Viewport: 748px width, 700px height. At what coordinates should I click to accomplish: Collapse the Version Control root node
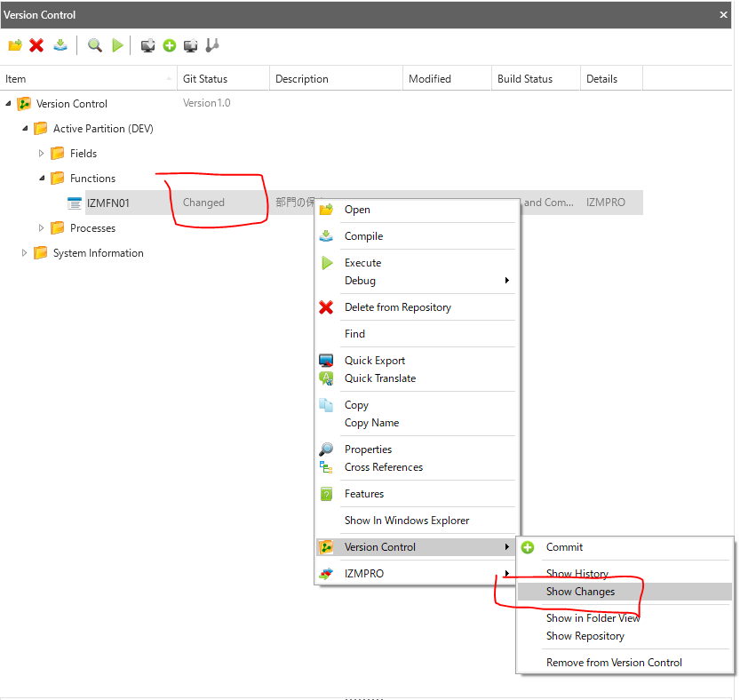click(8, 104)
